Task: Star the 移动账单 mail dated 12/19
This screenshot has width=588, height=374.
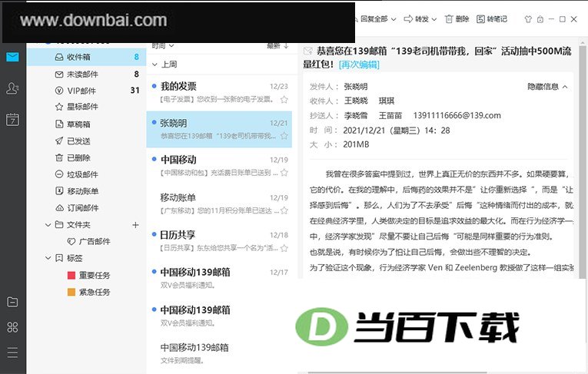Action: (x=284, y=210)
